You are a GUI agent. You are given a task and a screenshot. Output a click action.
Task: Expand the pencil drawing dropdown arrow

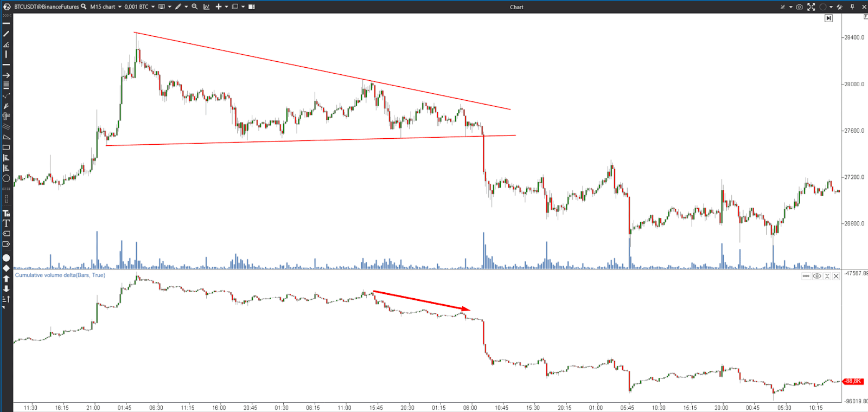pos(186,7)
